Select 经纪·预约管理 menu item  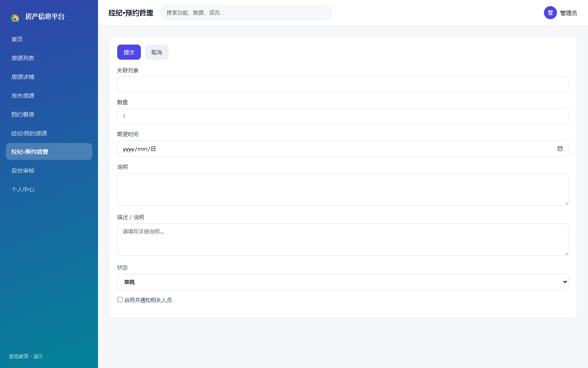[49, 152]
